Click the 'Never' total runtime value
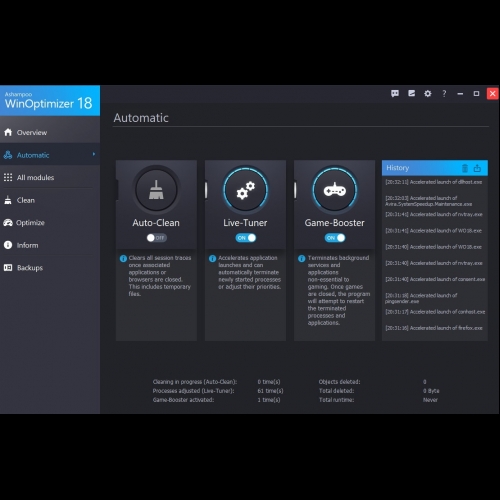The height and width of the screenshot is (500, 500). pos(430,400)
